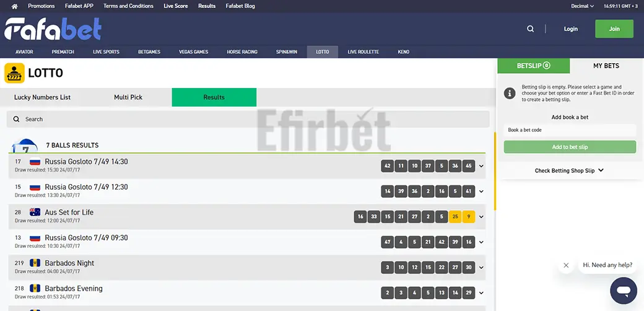Click the Russian flag beside Gosloto 7/49 09:30
Screen dimensions: 644x311
[x=35, y=238]
